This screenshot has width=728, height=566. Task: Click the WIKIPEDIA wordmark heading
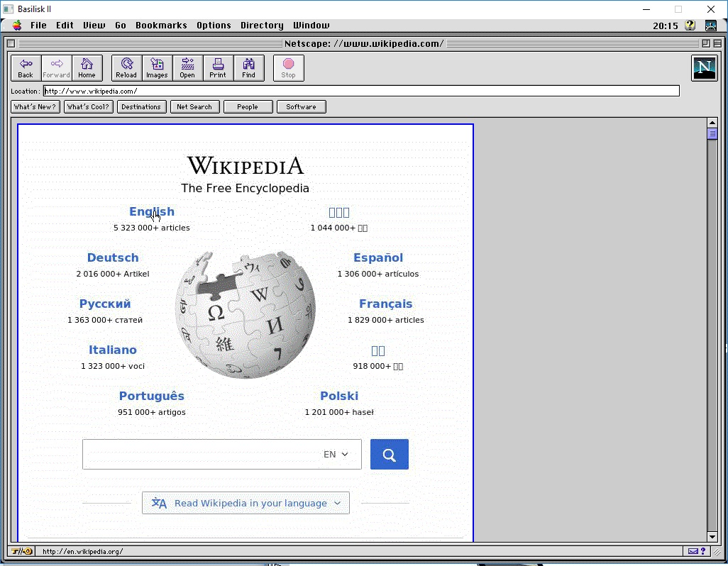tap(245, 166)
